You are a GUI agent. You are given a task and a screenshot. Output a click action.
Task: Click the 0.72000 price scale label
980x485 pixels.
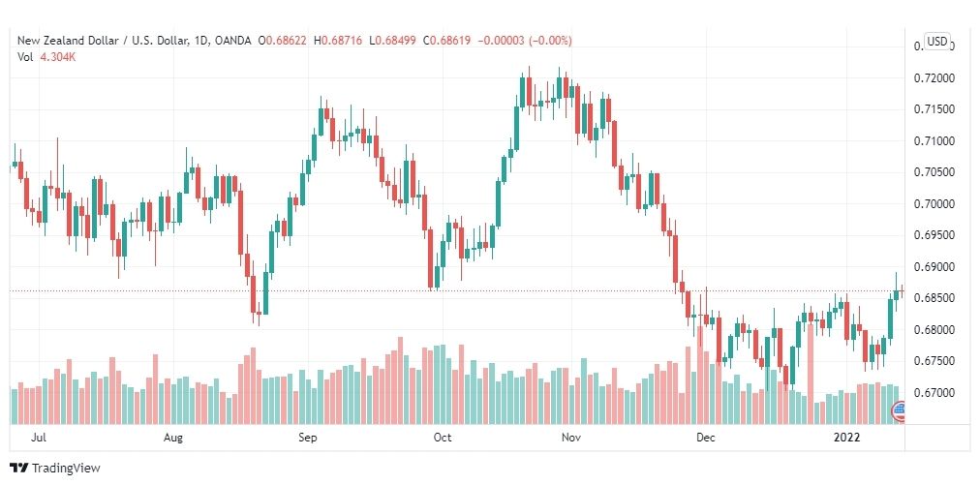click(934, 78)
